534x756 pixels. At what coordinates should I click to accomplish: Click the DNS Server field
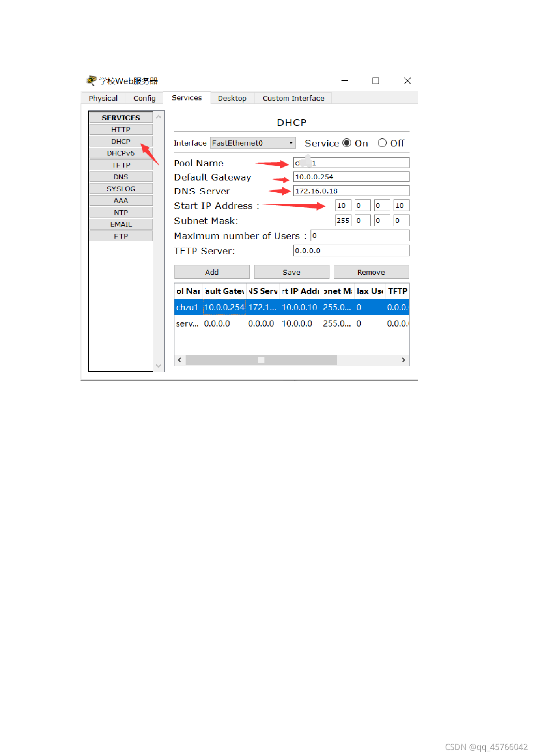351,191
